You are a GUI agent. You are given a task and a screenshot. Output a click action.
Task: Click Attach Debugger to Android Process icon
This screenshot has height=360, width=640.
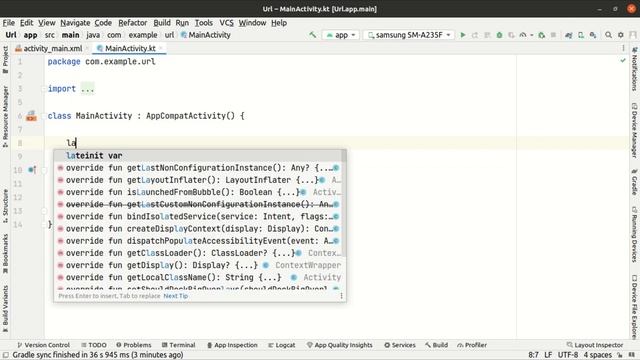coord(542,35)
